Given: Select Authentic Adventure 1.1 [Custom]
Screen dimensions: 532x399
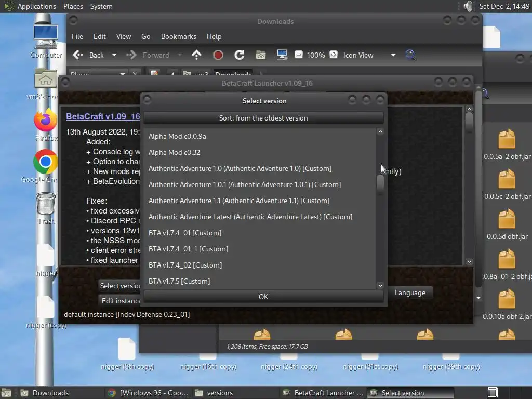Looking at the screenshot, I should pos(260,201).
